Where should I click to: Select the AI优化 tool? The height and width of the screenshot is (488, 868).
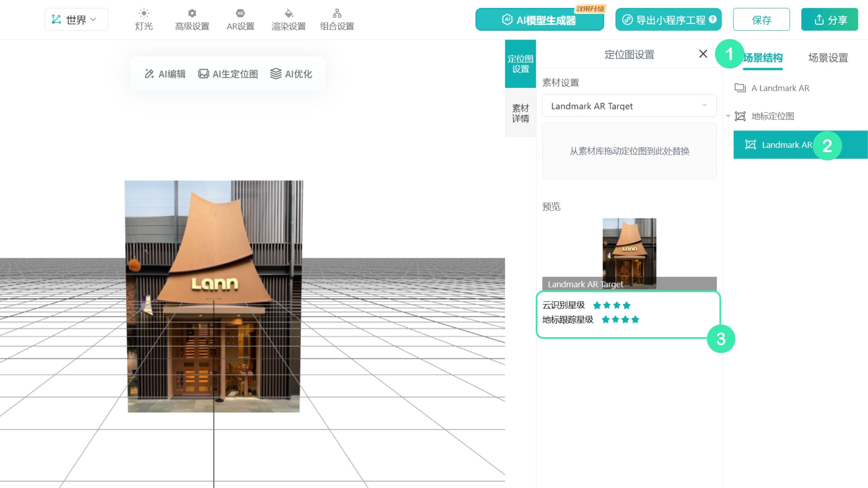[291, 74]
